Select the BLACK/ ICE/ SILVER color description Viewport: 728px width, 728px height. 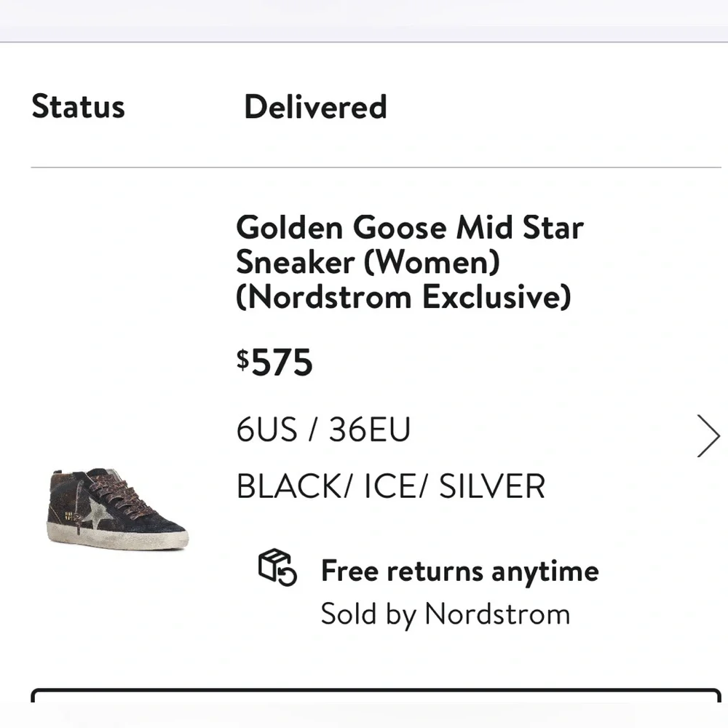390,486
